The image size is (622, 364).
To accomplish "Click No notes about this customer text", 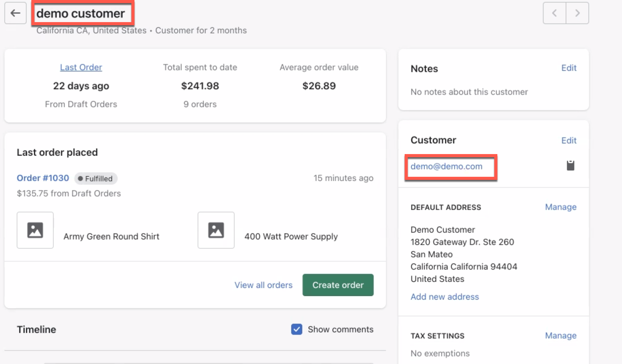I will [469, 92].
